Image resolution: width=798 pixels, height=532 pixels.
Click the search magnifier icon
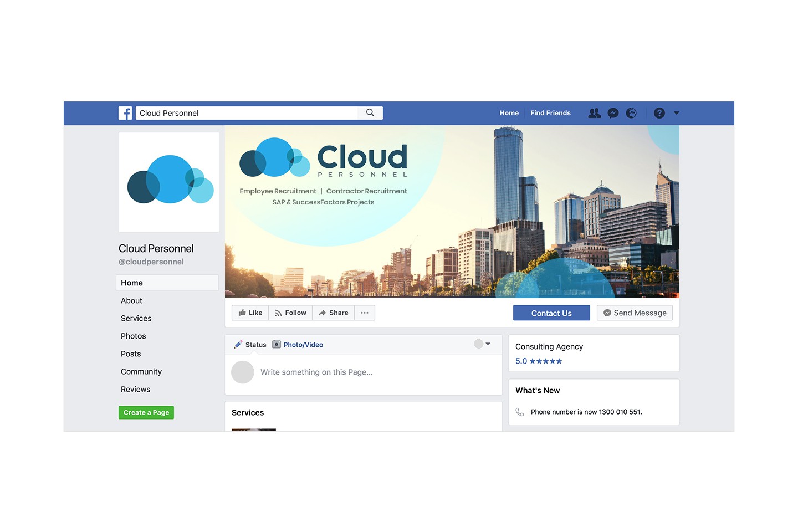point(370,113)
